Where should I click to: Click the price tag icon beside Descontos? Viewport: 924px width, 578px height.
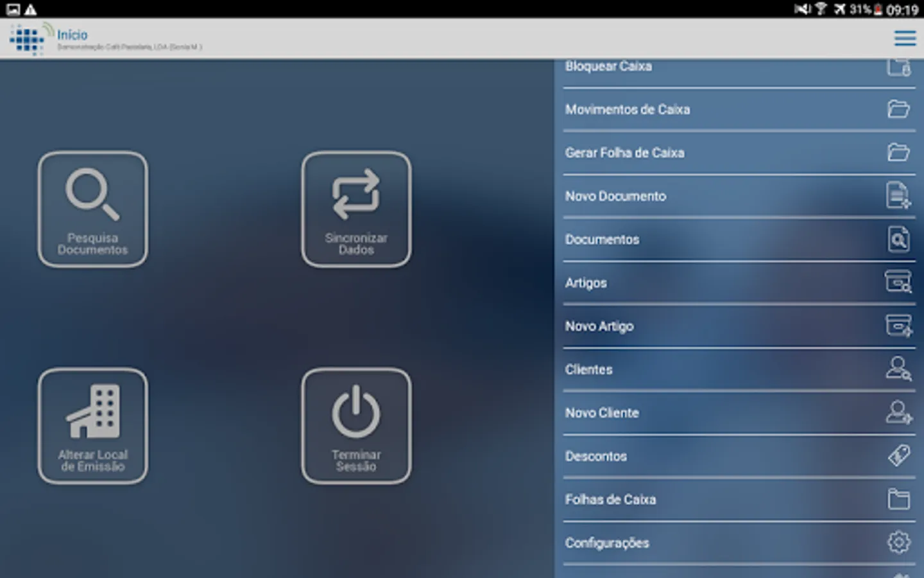point(899,455)
